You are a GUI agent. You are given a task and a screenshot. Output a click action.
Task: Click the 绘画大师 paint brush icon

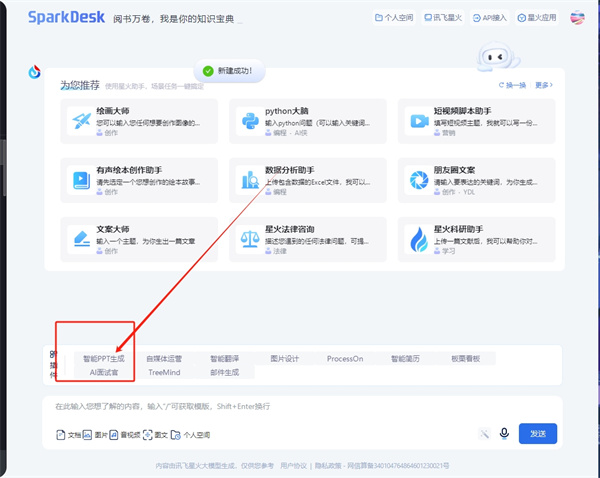click(82, 121)
